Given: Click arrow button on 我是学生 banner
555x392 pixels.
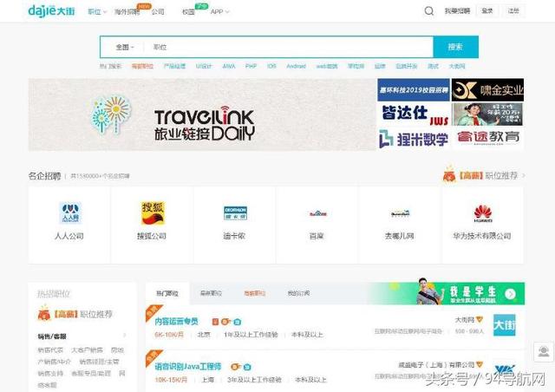Looking at the screenshot, I should tap(510, 293).
